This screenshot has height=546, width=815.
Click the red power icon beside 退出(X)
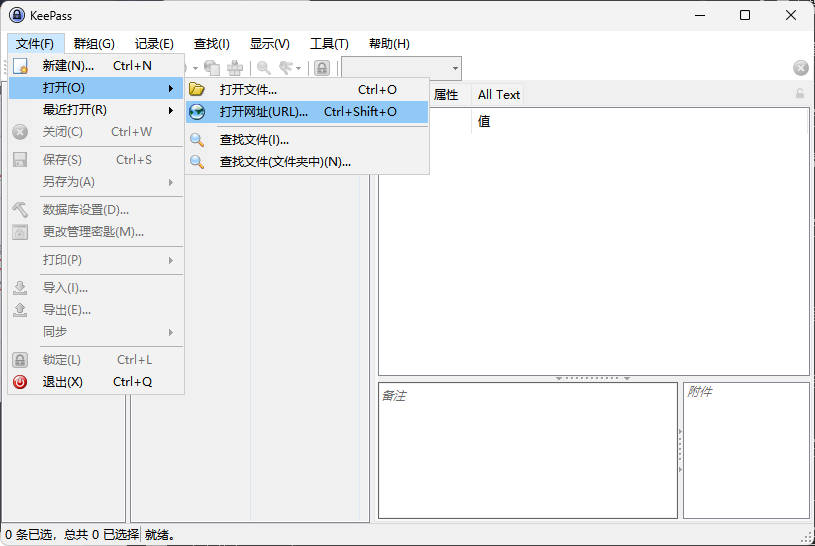pos(20,382)
